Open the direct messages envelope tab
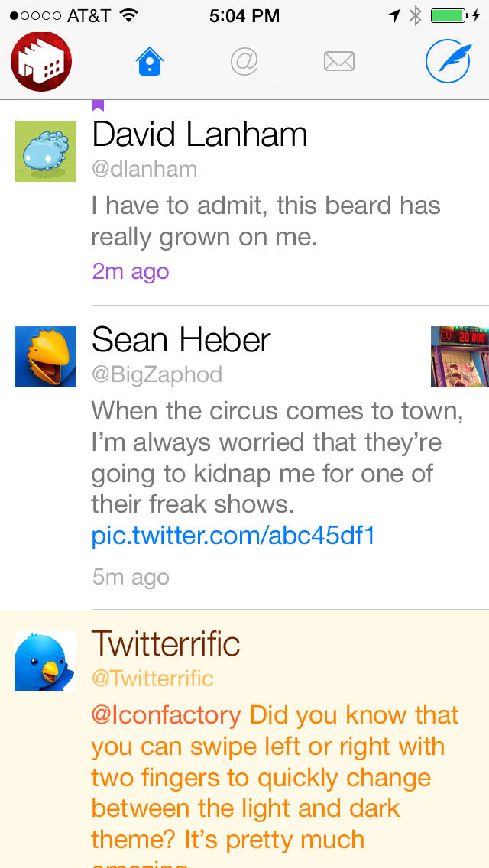This screenshot has width=489, height=868. (x=338, y=61)
